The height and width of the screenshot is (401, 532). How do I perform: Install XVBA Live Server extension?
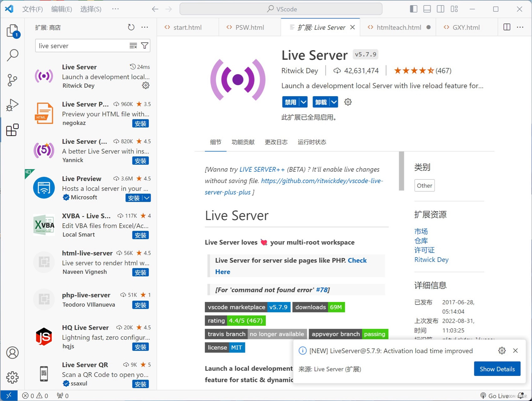point(141,235)
